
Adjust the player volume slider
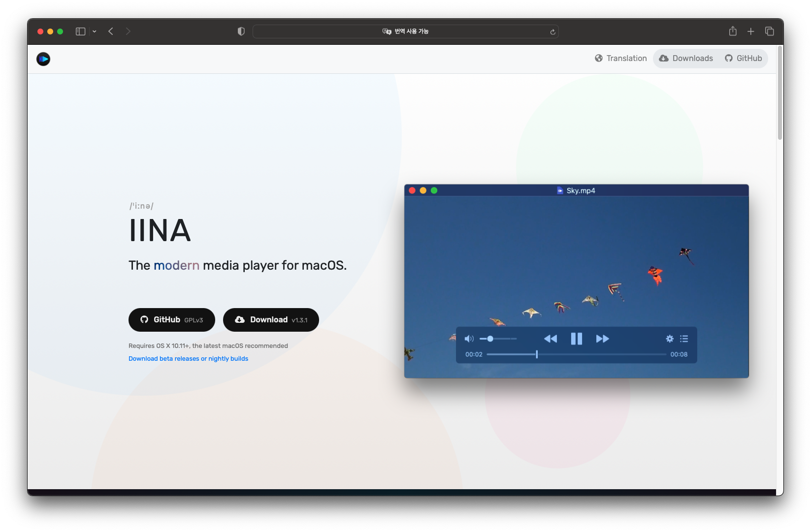[498, 339]
